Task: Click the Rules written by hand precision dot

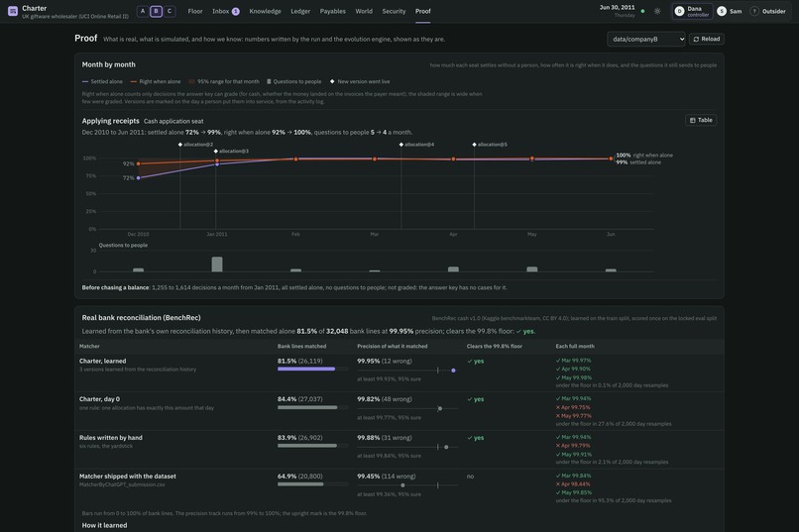Action: point(446,447)
